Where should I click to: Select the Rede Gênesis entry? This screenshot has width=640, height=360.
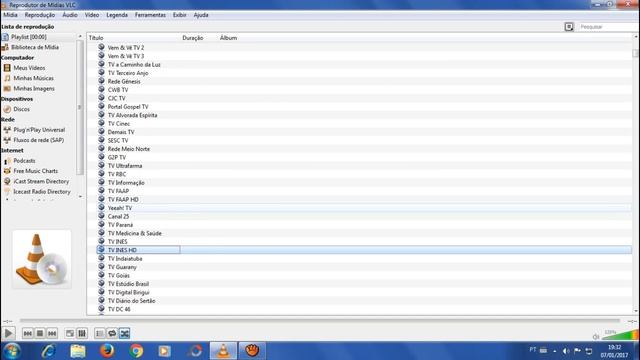pos(124,81)
